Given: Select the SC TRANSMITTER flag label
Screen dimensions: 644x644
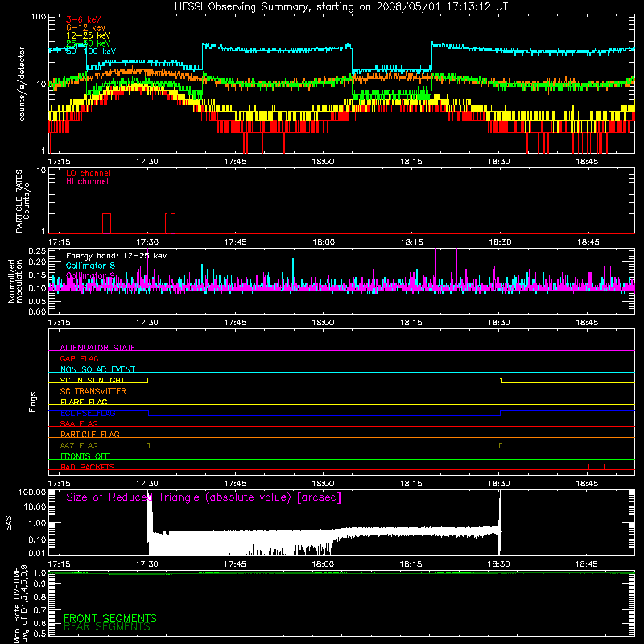Looking at the screenshot, I should [x=93, y=391].
